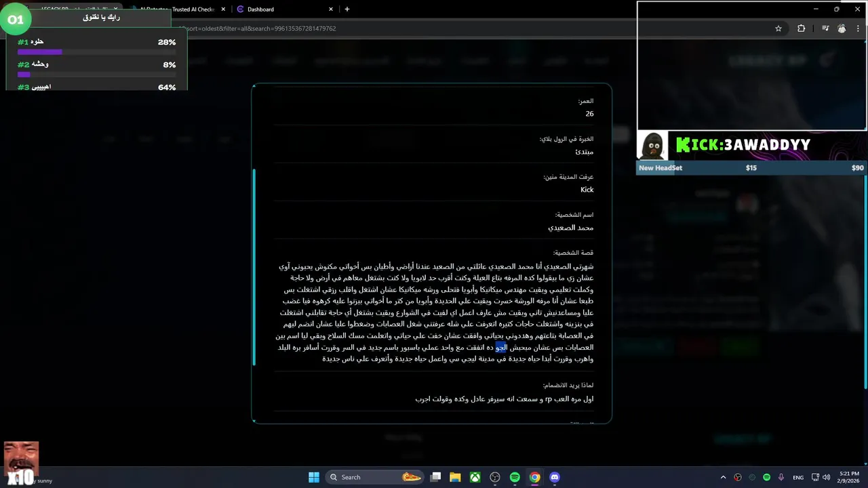Screen dimensions: 868x488
Task: Open Google Chrome from the taskbar
Action: click(534, 477)
